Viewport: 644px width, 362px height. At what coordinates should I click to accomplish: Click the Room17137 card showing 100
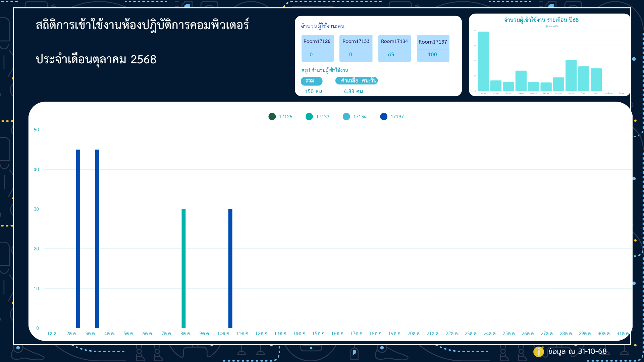point(433,48)
